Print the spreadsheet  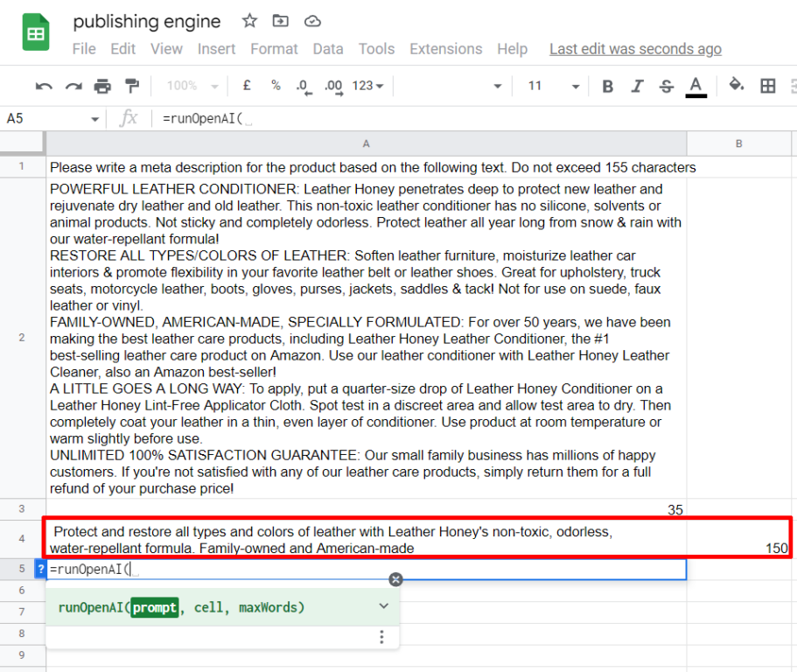pos(102,86)
